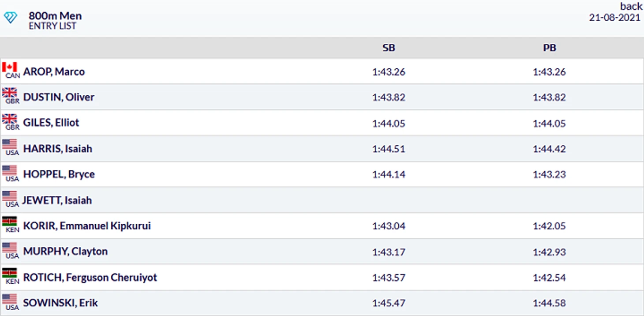Click the PB column header
This screenshot has height=316, width=644.
[549, 48]
